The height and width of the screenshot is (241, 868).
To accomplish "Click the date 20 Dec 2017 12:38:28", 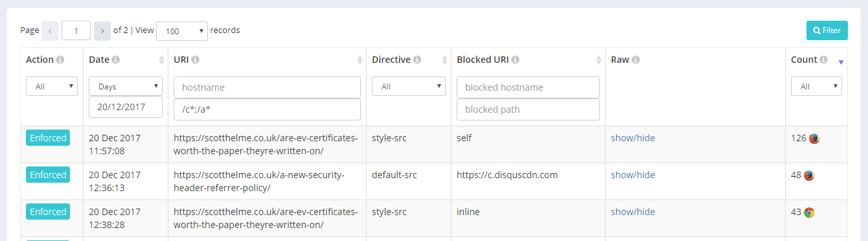I will (x=115, y=218).
